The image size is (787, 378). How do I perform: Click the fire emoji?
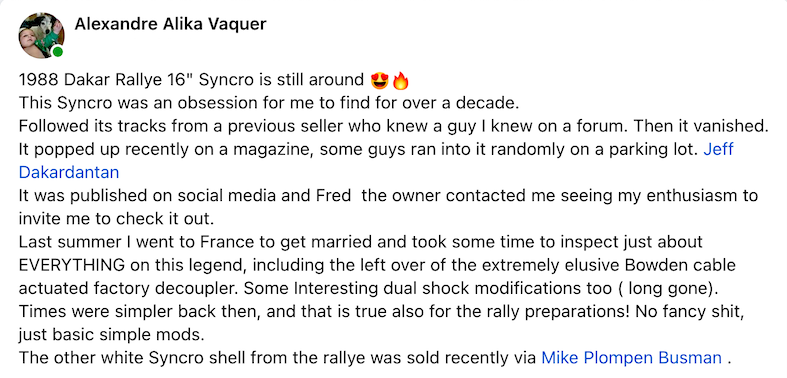click(401, 80)
